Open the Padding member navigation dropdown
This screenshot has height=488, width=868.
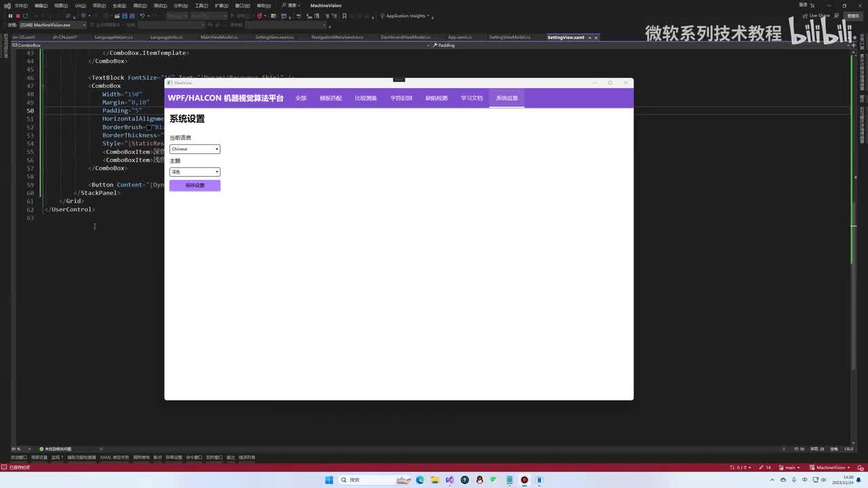point(641,45)
